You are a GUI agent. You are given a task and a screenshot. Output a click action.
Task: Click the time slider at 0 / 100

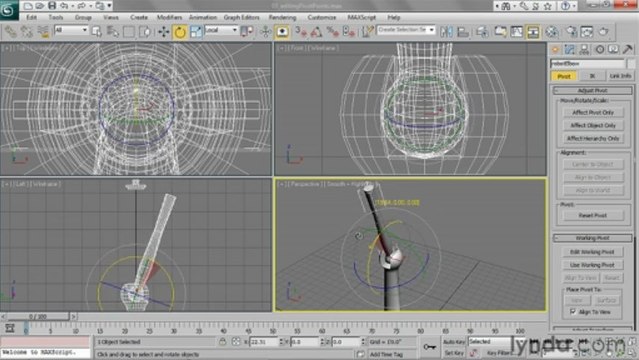[x=38, y=316]
